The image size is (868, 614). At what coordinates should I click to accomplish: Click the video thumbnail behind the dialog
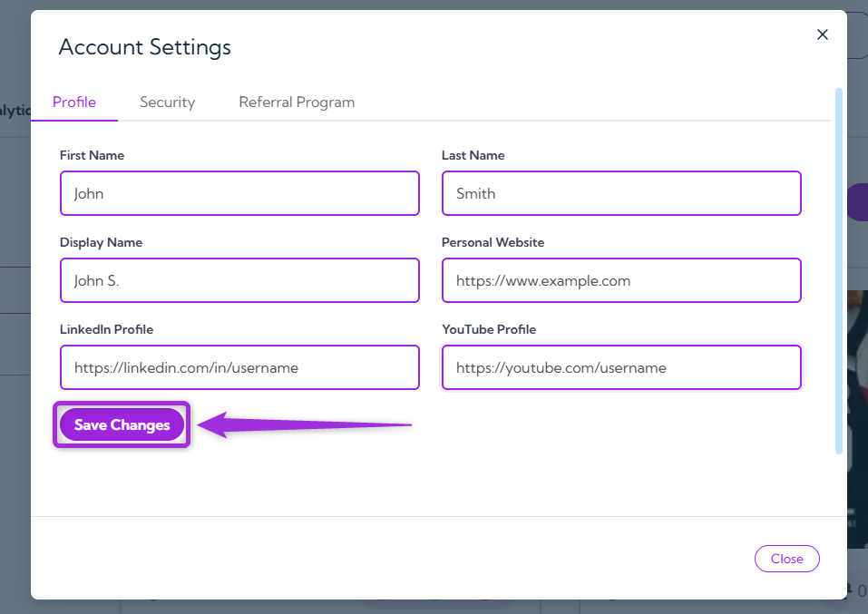click(x=861, y=399)
